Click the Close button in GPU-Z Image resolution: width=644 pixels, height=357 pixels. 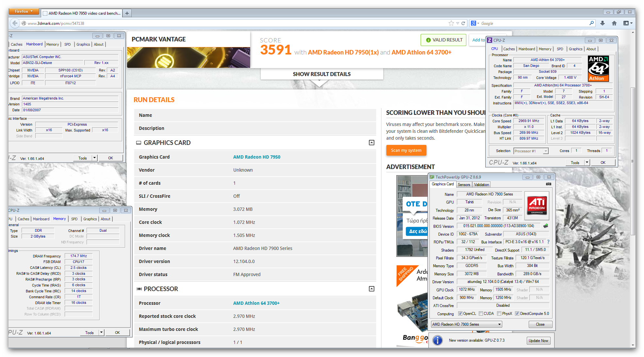(540, 324)
